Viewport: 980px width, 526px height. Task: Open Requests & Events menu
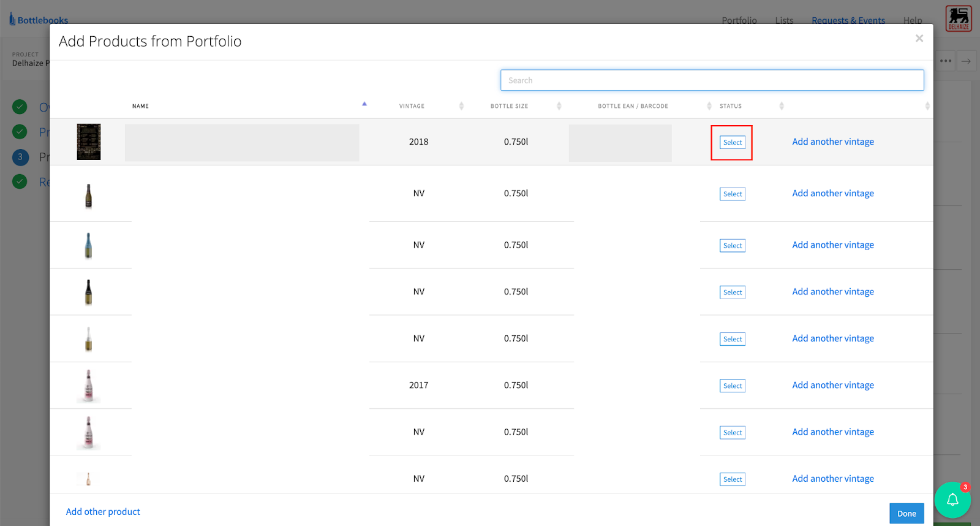pyautogui.click(x=848, y=20)
